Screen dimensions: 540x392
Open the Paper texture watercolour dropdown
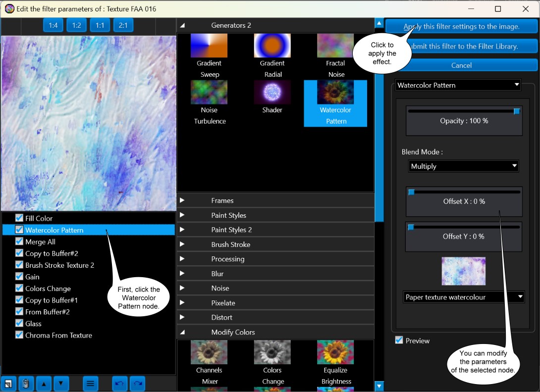(x=464, y=297)
